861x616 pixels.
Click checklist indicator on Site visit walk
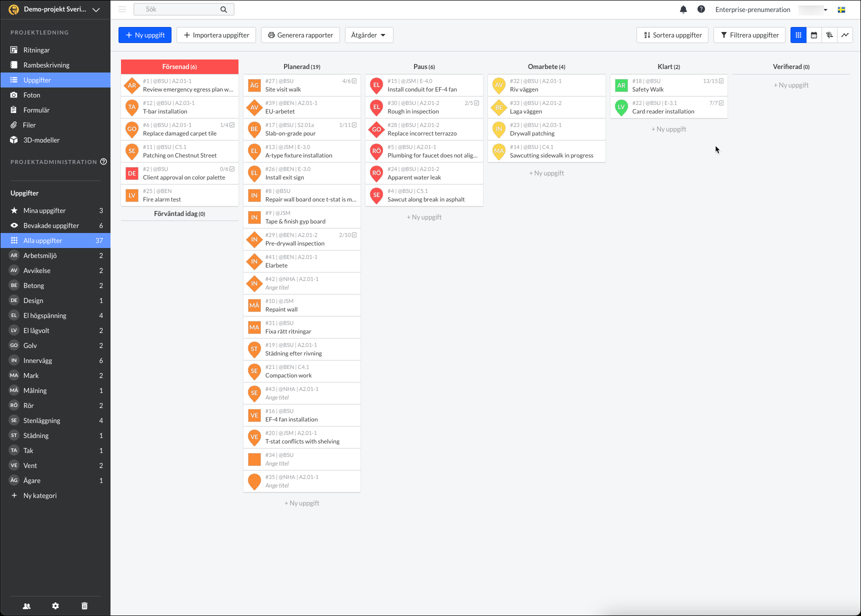(x=349, y=81)
